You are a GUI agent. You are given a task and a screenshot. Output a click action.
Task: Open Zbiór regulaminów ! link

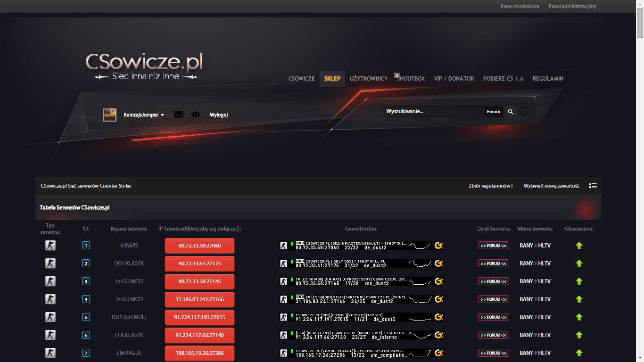[x=490, y=186]
